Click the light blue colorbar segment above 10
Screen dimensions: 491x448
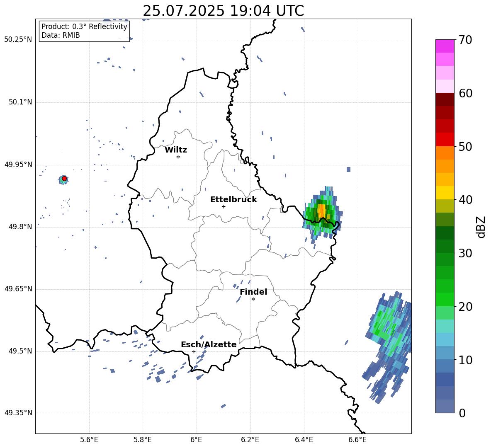(445, 353)
